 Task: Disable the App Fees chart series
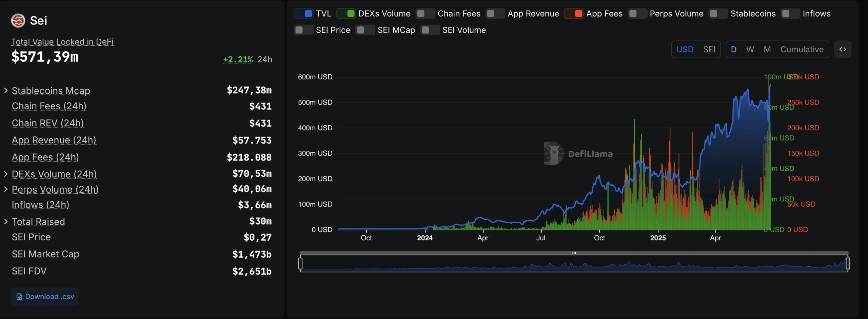[574, 14]
